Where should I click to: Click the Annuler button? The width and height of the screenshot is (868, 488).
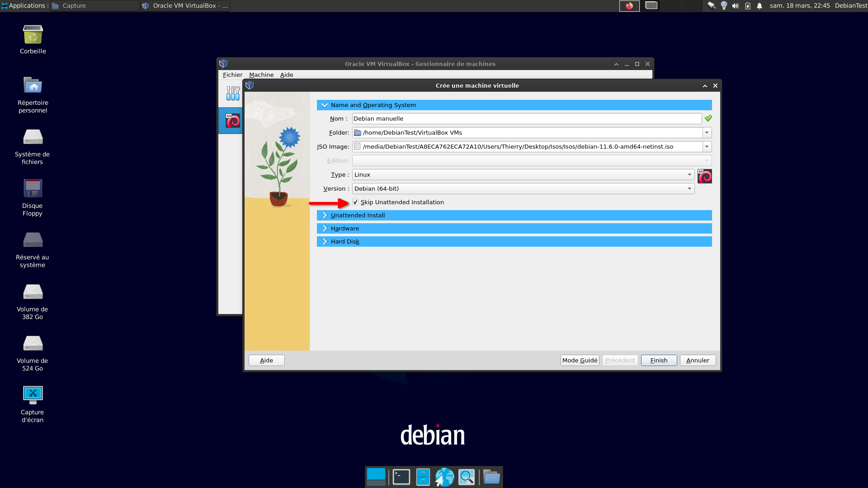click(698, 361)
